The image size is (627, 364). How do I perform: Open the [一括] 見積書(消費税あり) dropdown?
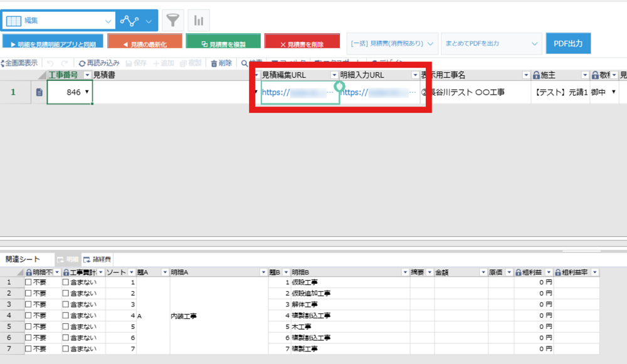pyautogui.click(x=393, y=44)
